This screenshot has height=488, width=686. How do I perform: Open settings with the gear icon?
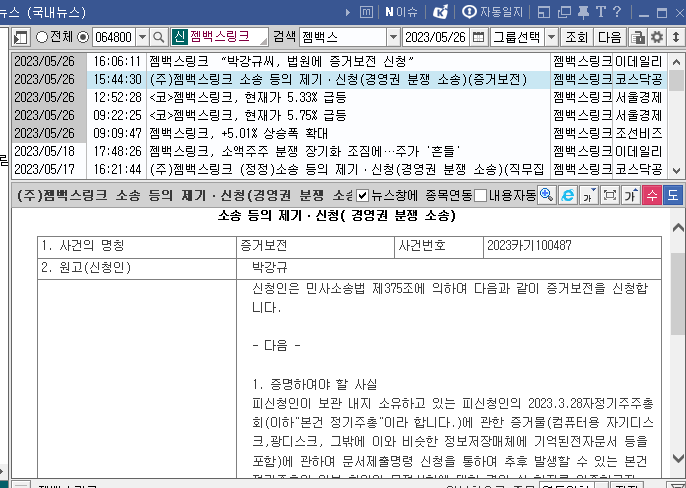pos(657,37)
